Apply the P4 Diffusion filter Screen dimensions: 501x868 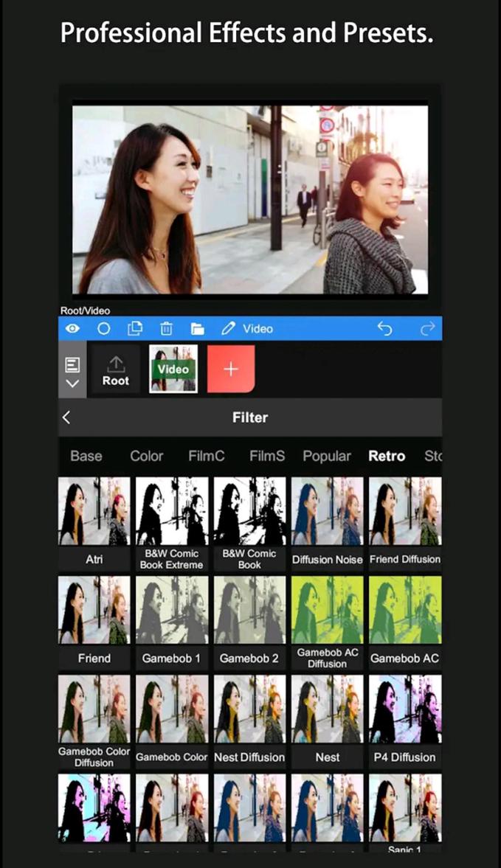405,721
